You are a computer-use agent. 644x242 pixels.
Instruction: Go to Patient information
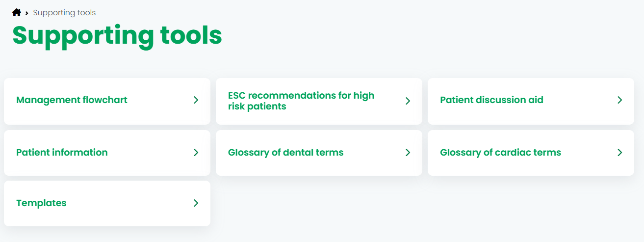coord(62,153)
